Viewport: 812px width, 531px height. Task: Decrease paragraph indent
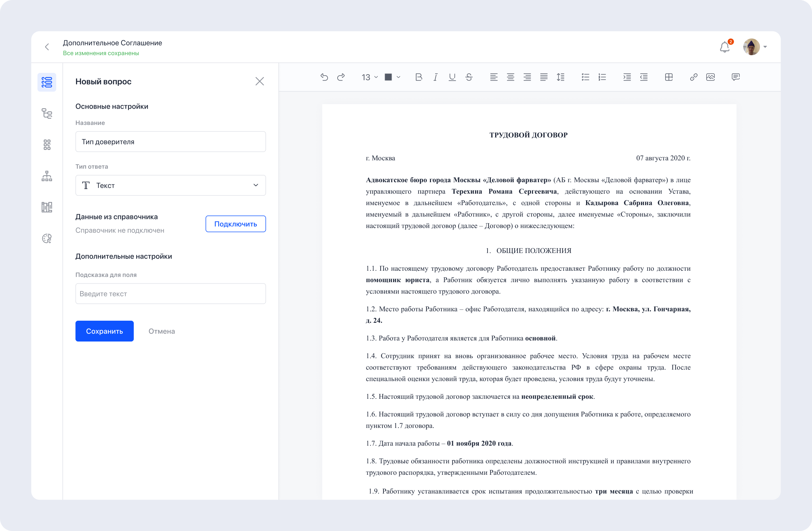tap(644, 77)
